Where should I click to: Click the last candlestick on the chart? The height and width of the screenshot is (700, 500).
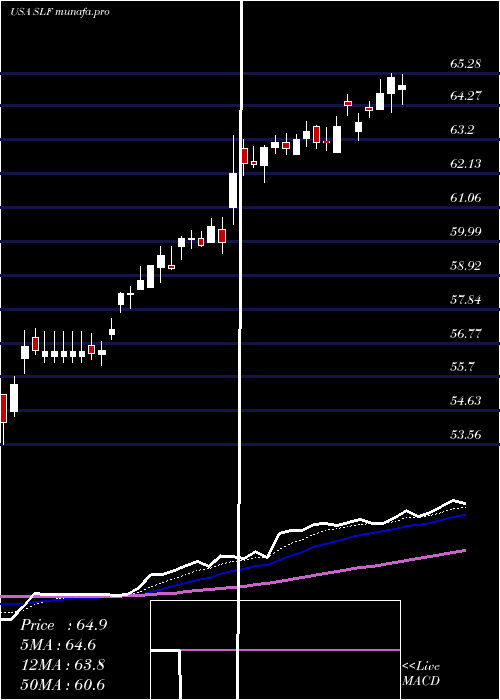tap(402, 88)
